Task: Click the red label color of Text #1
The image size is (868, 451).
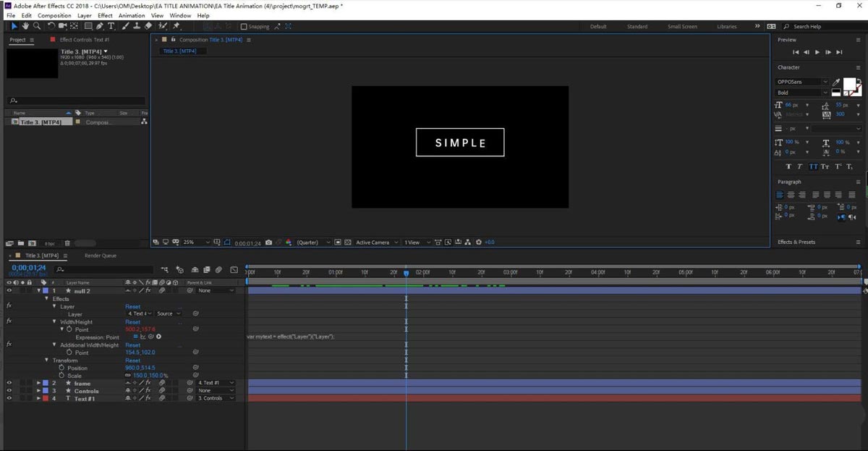Action: coord(46,399)
